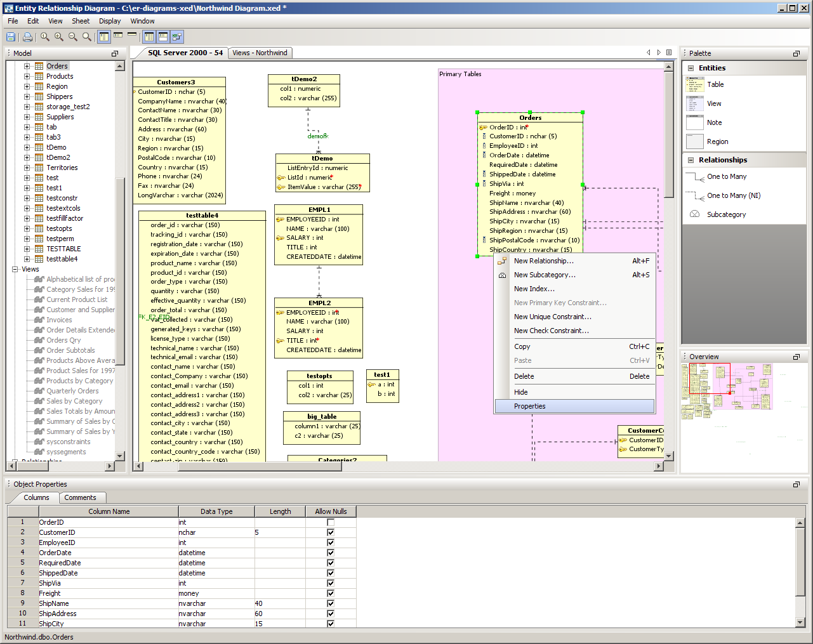The width and height of the screenshot is (813, 644).
Task: Click the Zoom to Fit magnifier icon
Action: tap(87, 37)
